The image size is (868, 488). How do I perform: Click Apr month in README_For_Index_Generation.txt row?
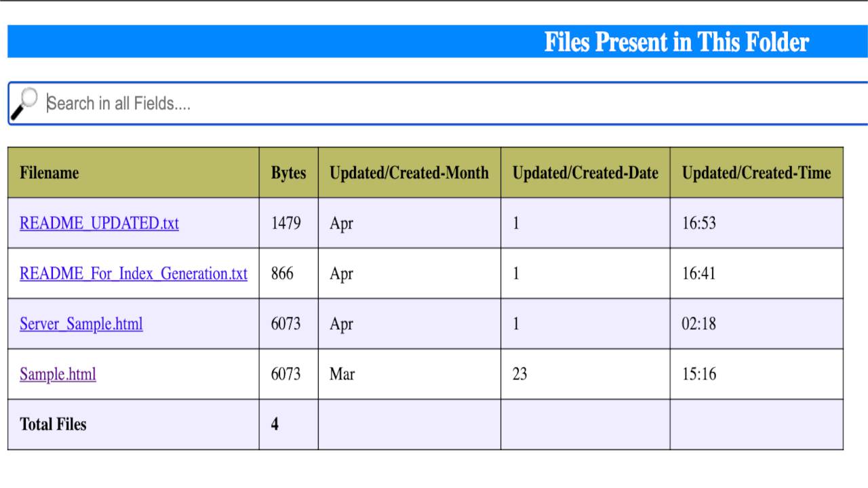point(410,273)
